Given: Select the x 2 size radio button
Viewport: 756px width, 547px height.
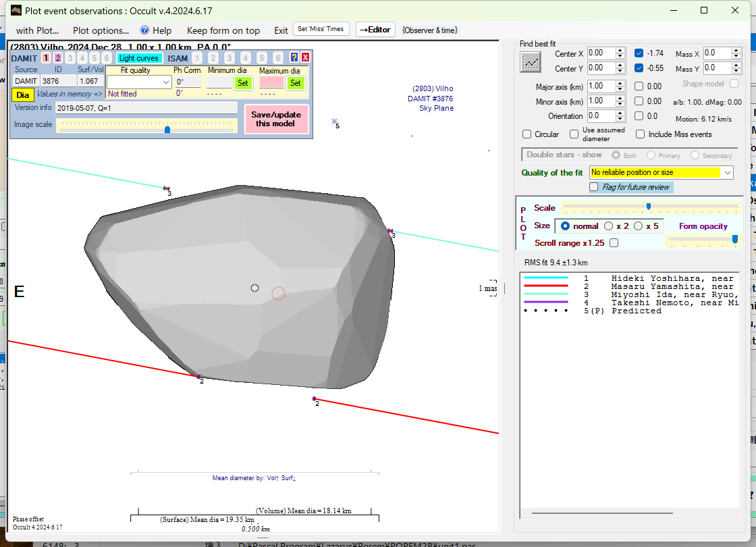Looking at the screenshot, I should 608,226.
